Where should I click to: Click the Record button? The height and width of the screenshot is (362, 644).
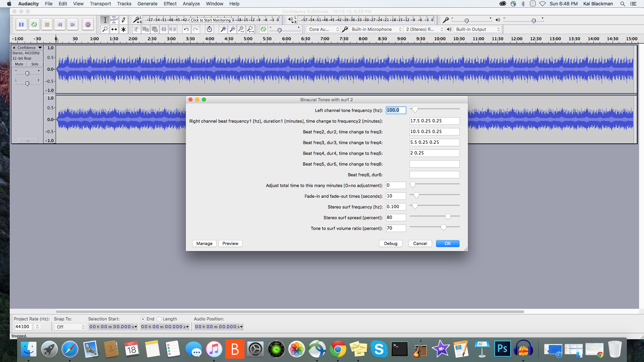88,24
